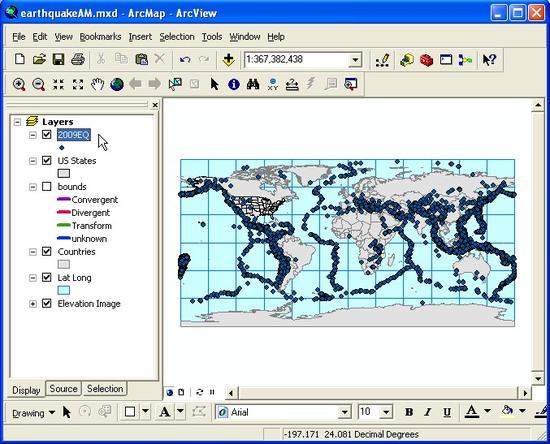Screen dimensions: 550x444
Task: Select the Pan hand tool
Action: coord(97,84)
